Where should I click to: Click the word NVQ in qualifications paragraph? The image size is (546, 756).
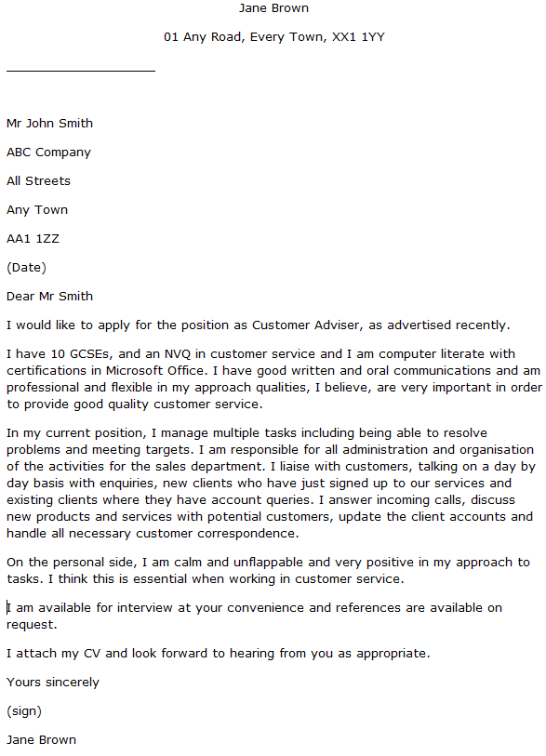pos(178,354)
